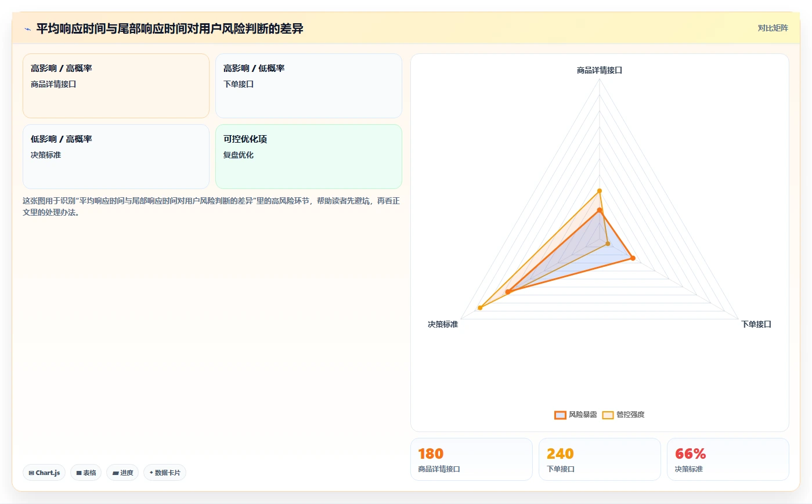
Task: Click the lightning icon beside the title
Action: [27, 29]
